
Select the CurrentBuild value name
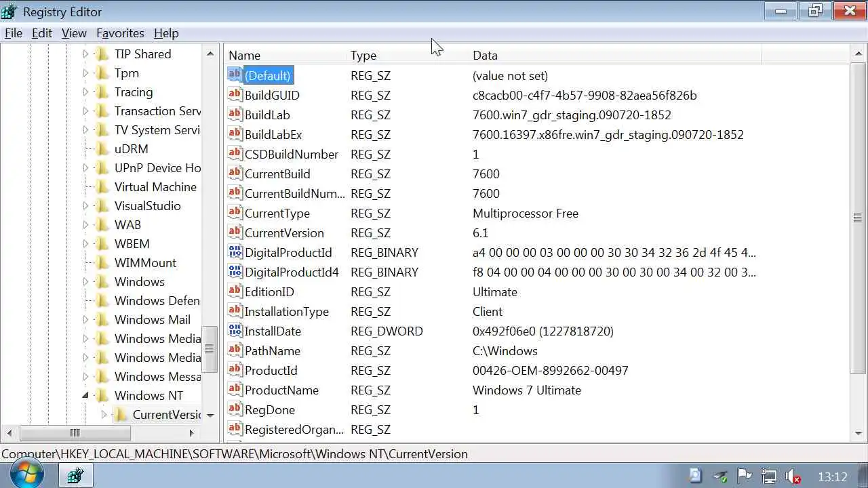pyautogui.click(x=277, y=174)
